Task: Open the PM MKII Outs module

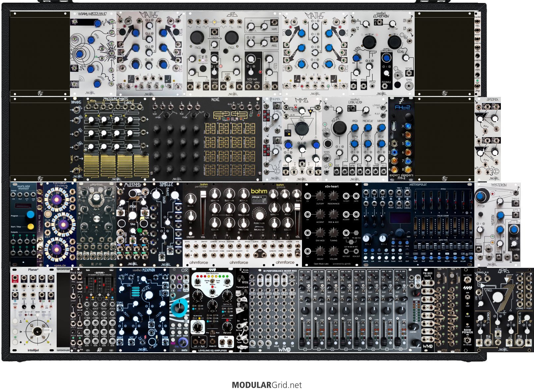Action: [428, 310]
